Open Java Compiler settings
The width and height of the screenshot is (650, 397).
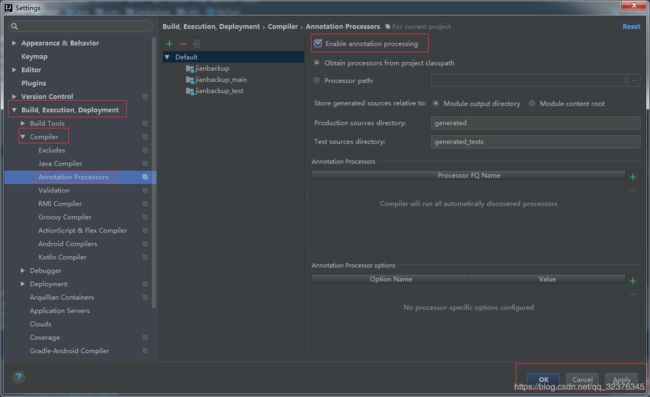click(60, 164)
